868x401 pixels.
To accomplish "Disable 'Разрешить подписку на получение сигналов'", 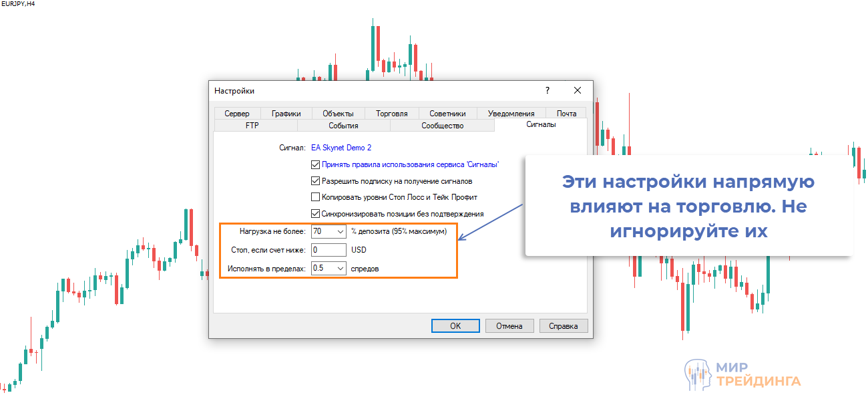I will click(x=316, y=180).
